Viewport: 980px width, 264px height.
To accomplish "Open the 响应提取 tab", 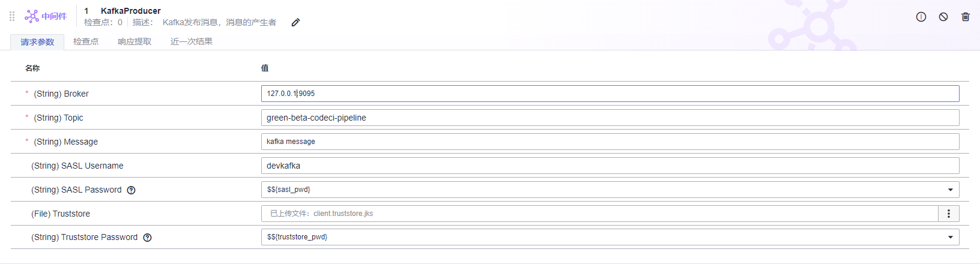I will click(x=135, y=41).
